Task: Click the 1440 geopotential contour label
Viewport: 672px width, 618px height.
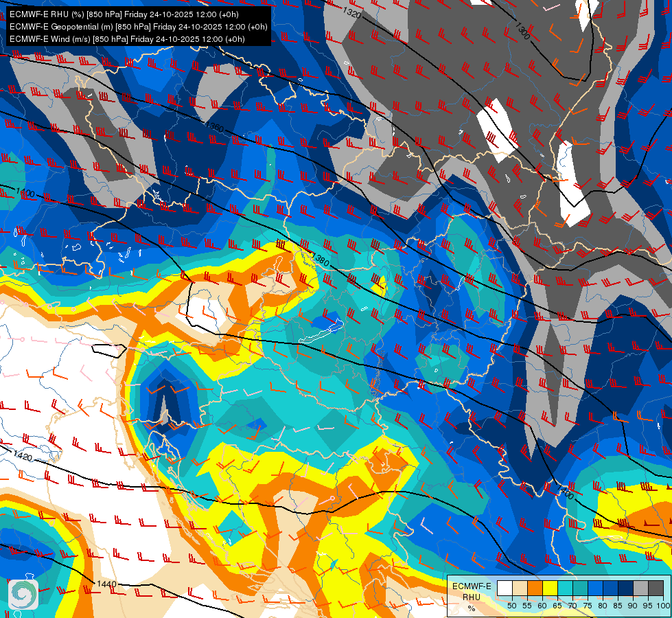Action: pos(106,584)
